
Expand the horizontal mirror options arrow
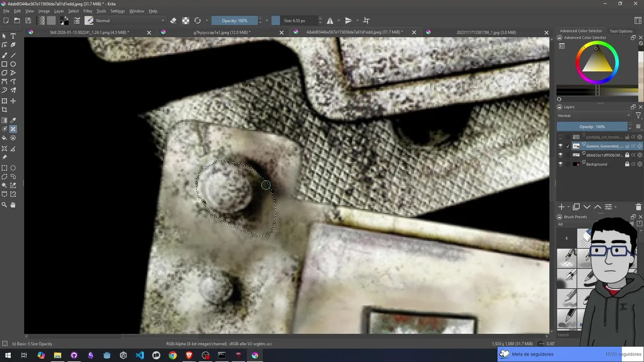[339, 21]
